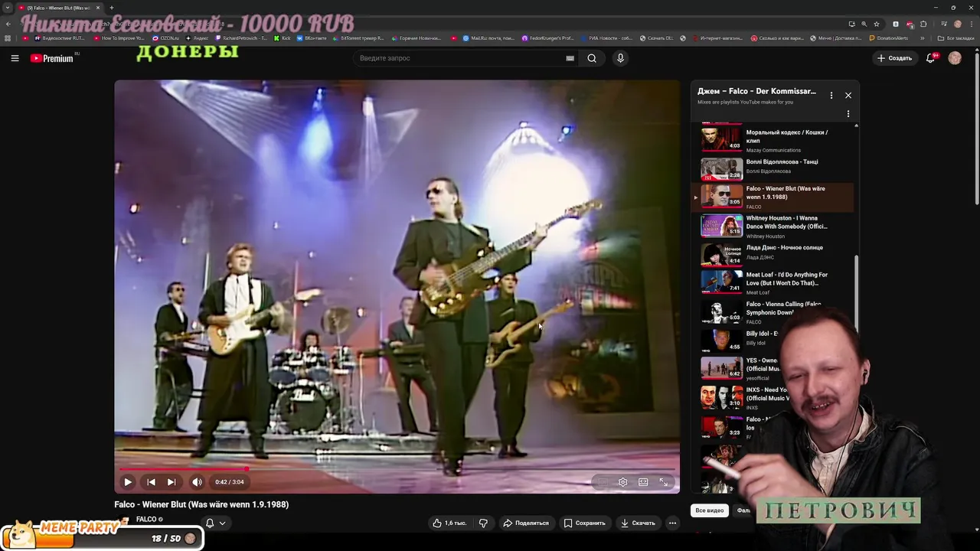This screenshot has height=551, width=980.
Task: Open Meat Loaf video thumbnail 7:41
Action: (721, 282)
